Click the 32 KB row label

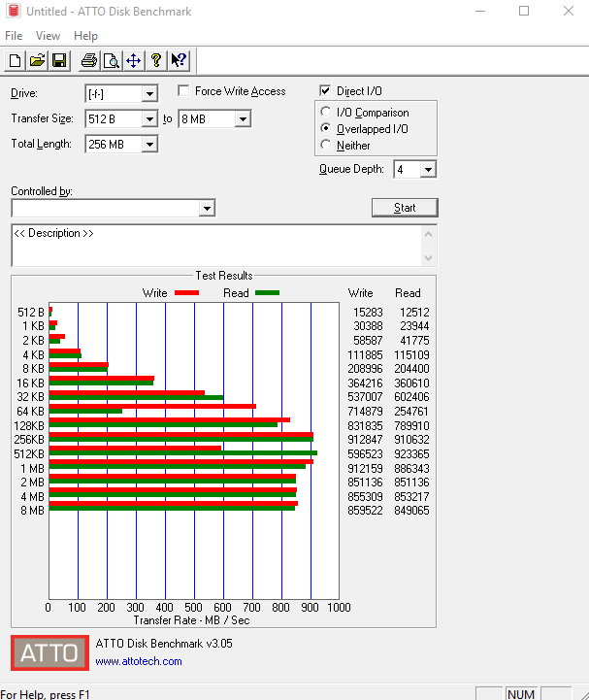click(x=30, y=397)
